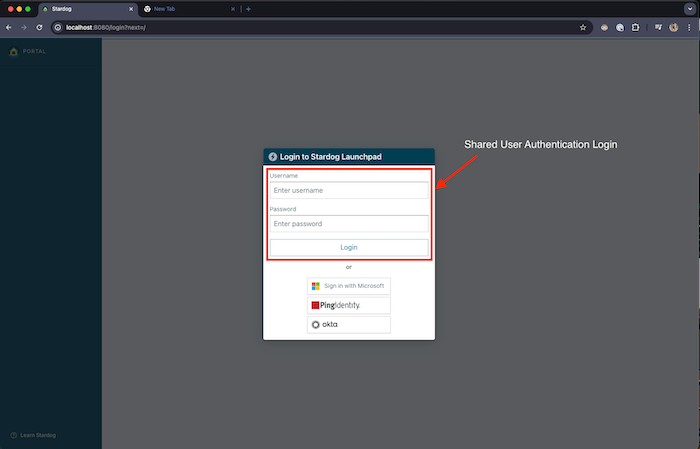
Task: Click the Username input field
Action: (x=349, y=190)
